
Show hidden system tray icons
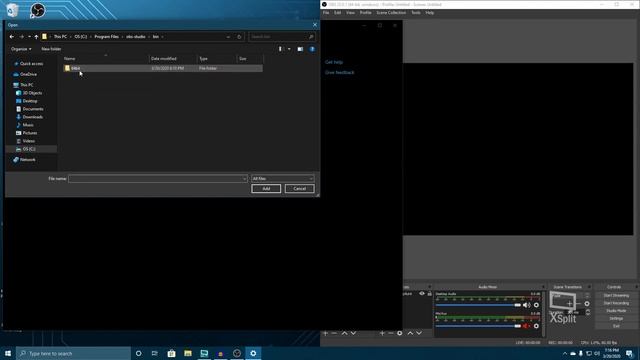[x=565, y=353]
